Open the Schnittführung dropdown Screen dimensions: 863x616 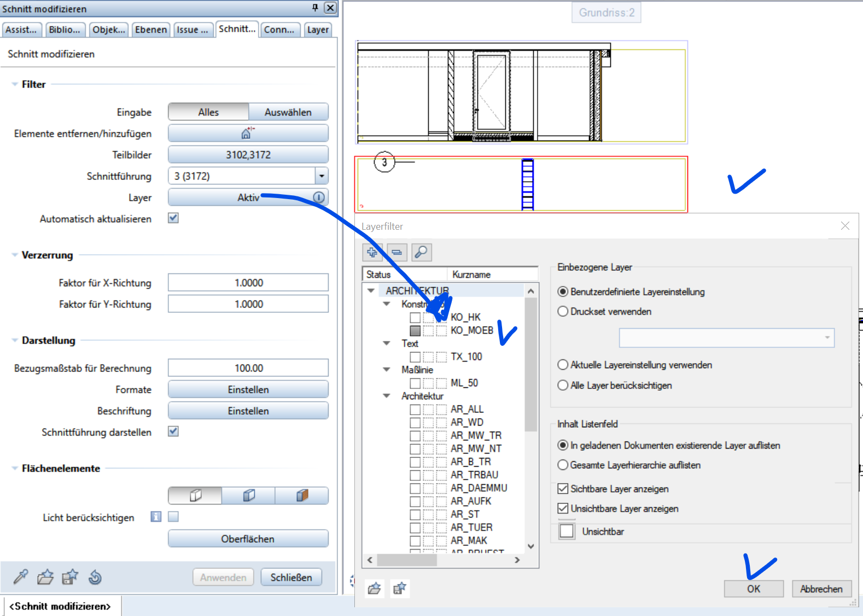point(322,176)
